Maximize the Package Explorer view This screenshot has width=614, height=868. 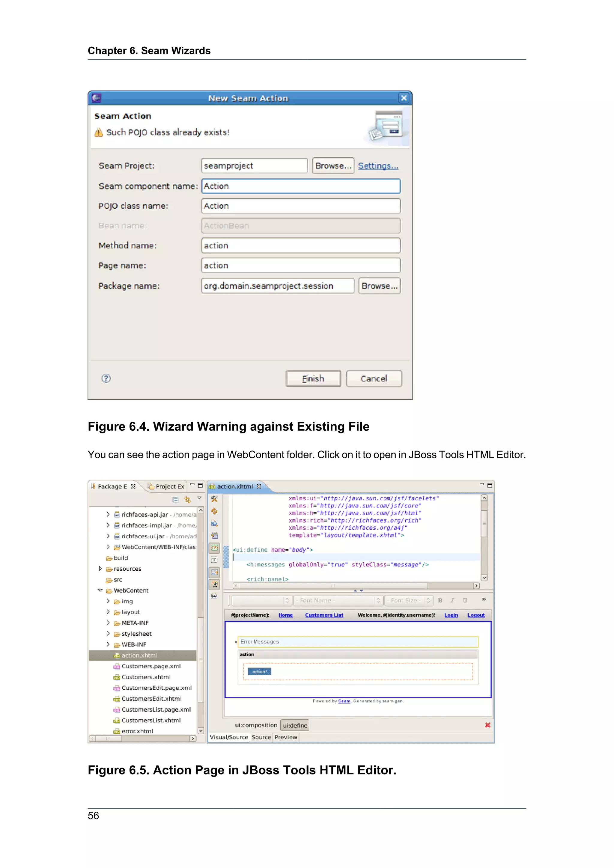pos(200,486)
